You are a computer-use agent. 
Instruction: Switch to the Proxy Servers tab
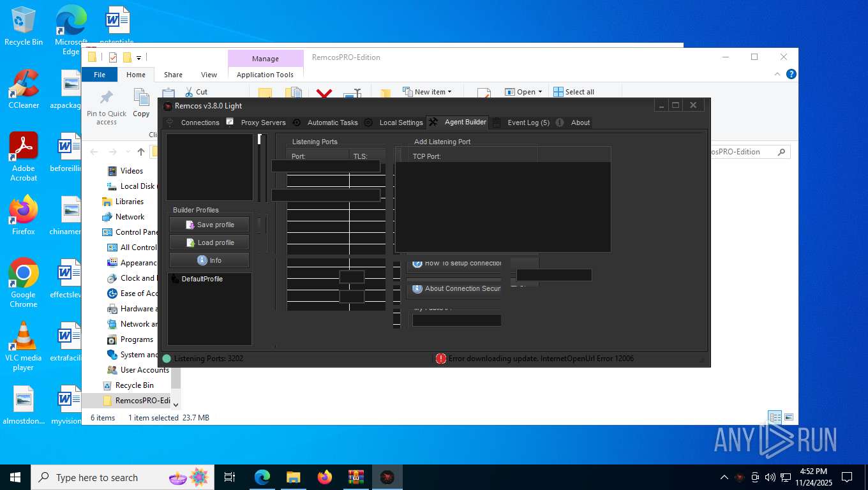256,122
